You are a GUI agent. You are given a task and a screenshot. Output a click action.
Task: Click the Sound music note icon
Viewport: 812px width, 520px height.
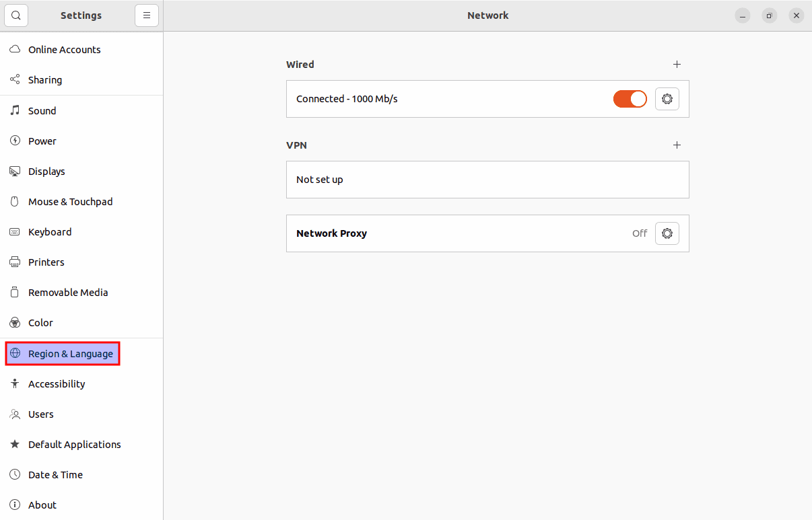(x=15, y=110)
